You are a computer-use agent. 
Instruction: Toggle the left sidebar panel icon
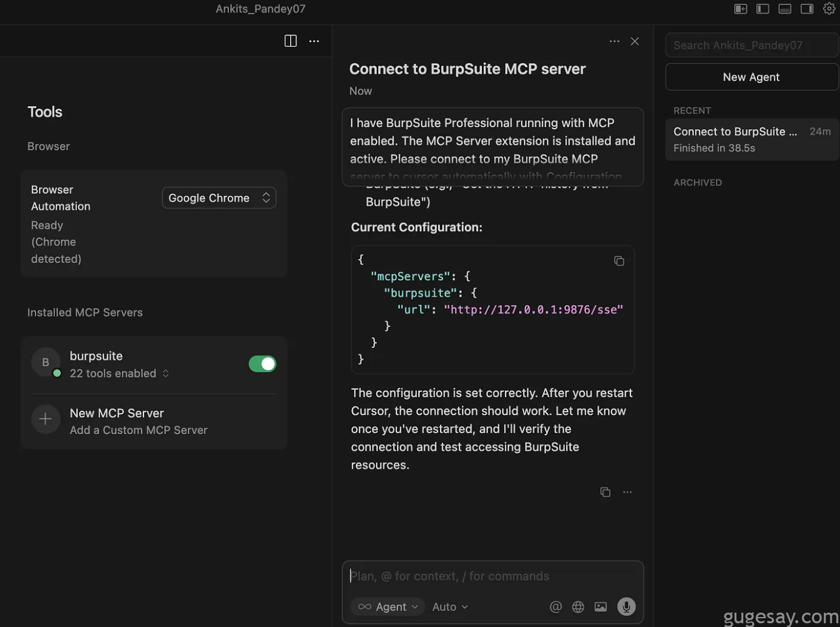(763, 9)
